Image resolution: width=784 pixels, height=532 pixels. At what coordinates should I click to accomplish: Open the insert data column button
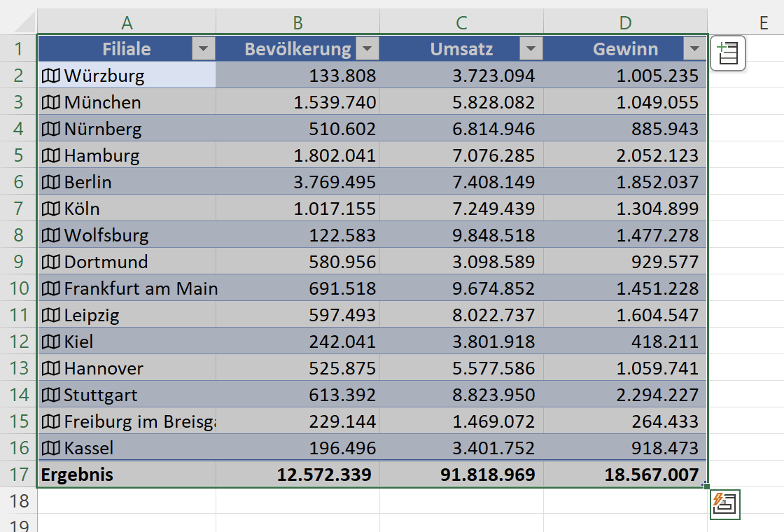[728, 53]
